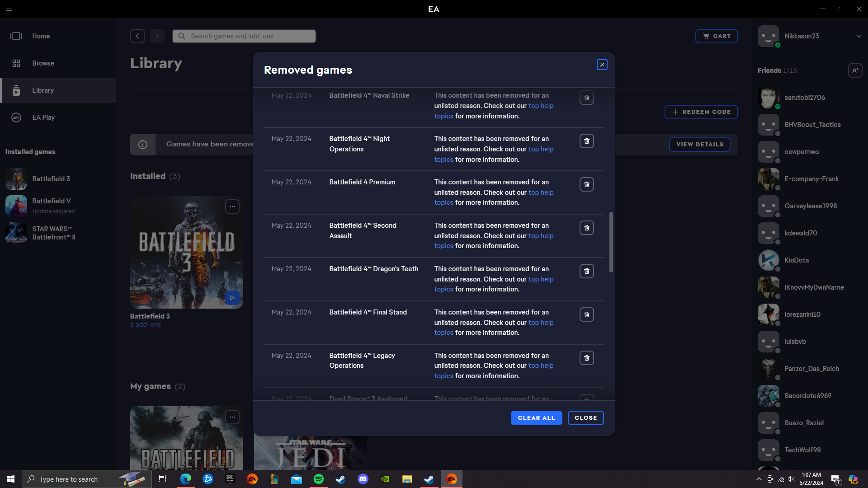Clear all removed games
Image resolution: width=868 pixels, height=488 pixels.
536,418
